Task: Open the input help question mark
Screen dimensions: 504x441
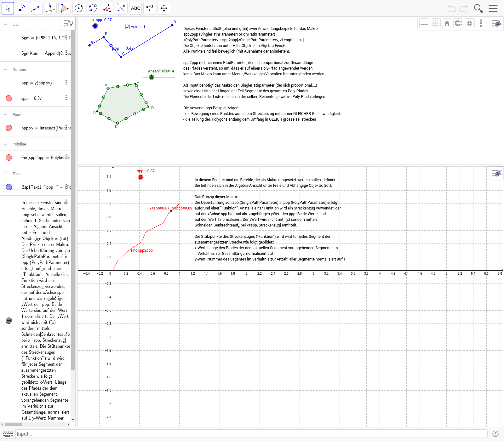Action: (x=495, y=434)
